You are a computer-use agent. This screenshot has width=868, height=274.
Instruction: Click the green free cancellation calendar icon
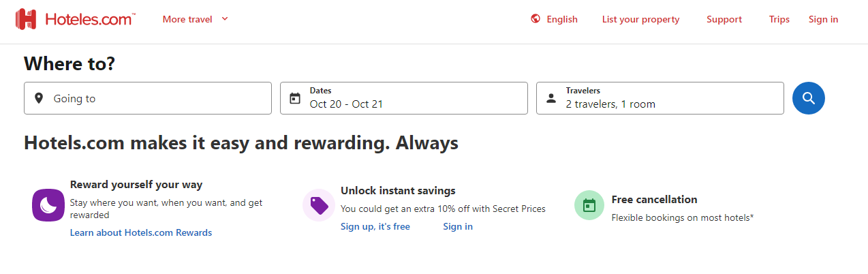click(x=589, y=205)
